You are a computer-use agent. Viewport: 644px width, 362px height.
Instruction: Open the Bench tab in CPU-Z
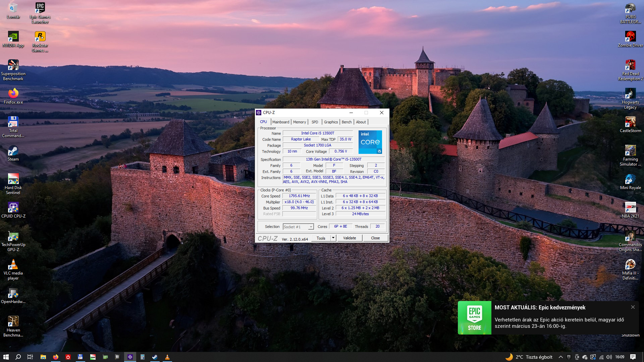tap(346, 122)
